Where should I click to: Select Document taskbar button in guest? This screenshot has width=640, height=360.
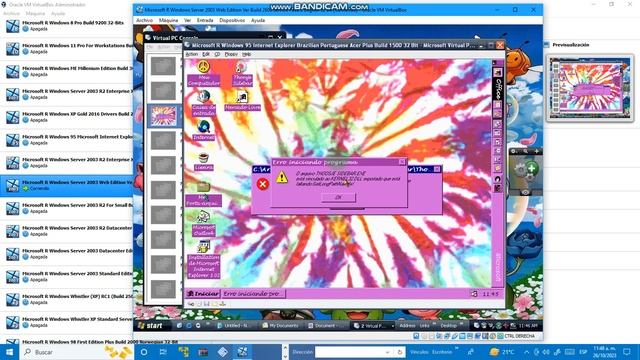tap(327, 326)
